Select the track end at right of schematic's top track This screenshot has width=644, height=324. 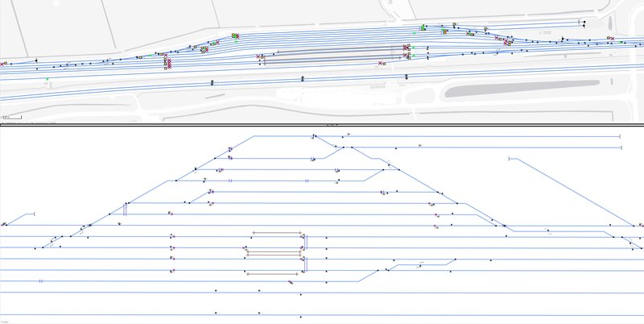coord(620,136)
